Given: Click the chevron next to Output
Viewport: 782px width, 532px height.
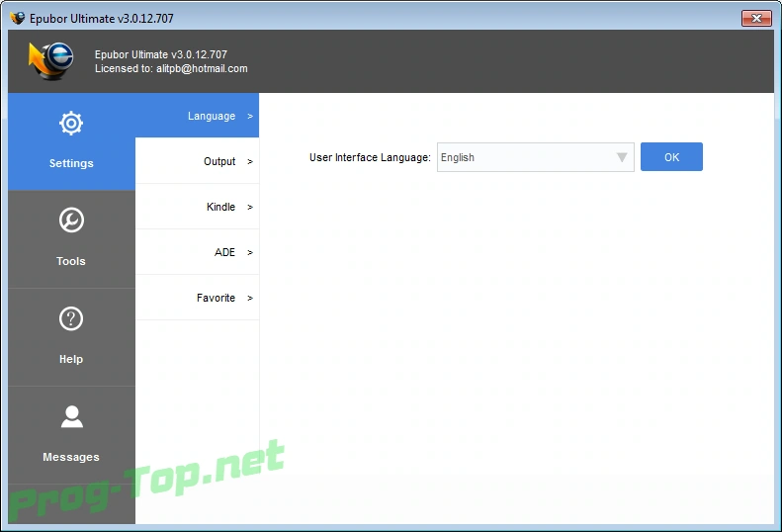Looking at the screenshot, I should pyautogui.click(x=250, y=162).
